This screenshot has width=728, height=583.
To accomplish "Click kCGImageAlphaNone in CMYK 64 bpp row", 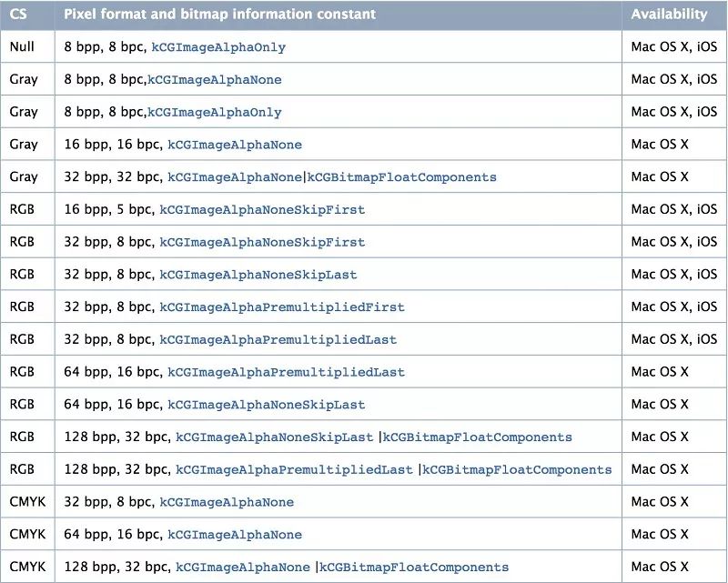I will tap(235, 535).
